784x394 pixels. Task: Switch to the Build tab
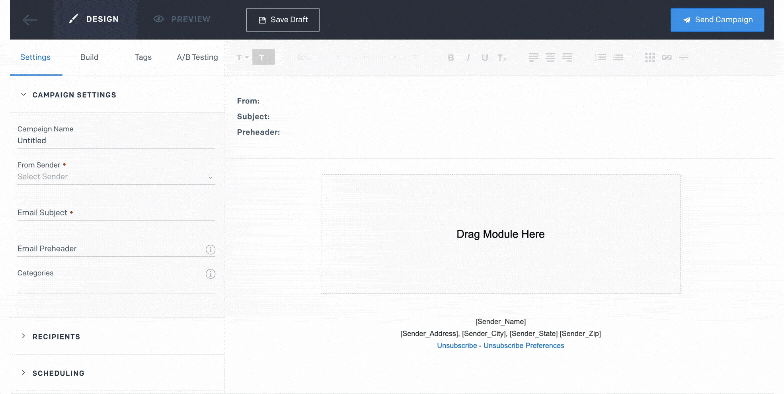pos(90,57)
